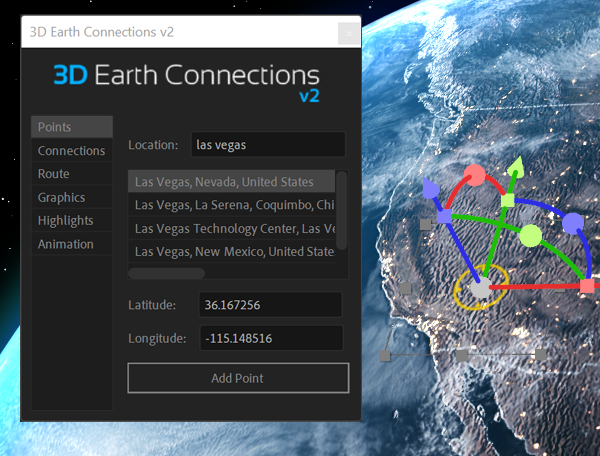Image resolution: width=600 pixels, height=456 pixels.
Task: Click the blue sphere gizmo handle
Action: click(573, 224)
